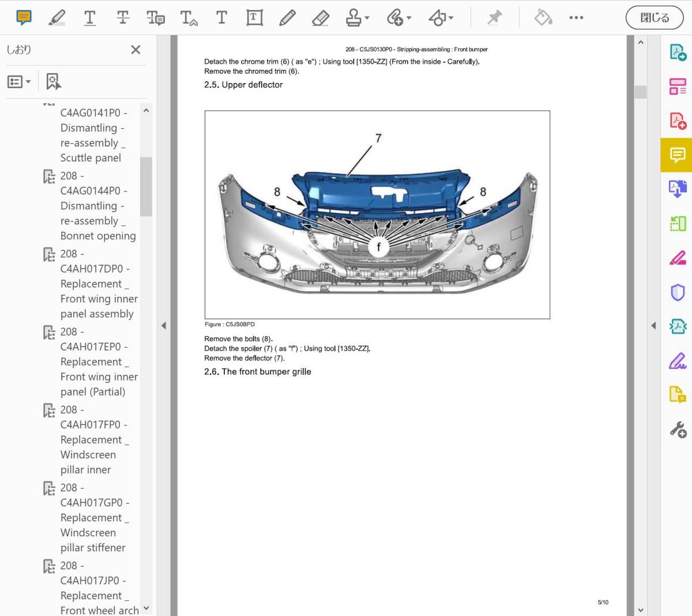
Task: Click the text Remove the bolts (8).
Action: 238,339
